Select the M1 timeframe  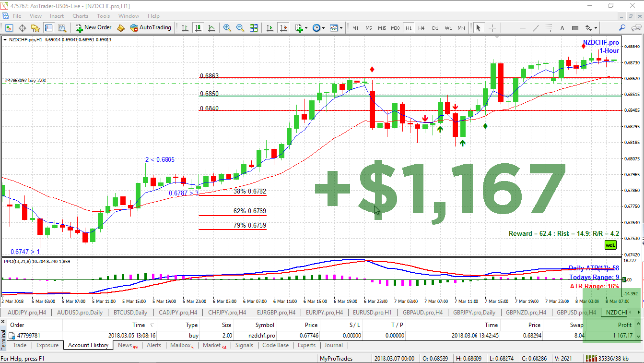pyautogui.click(x=355, y=28)
